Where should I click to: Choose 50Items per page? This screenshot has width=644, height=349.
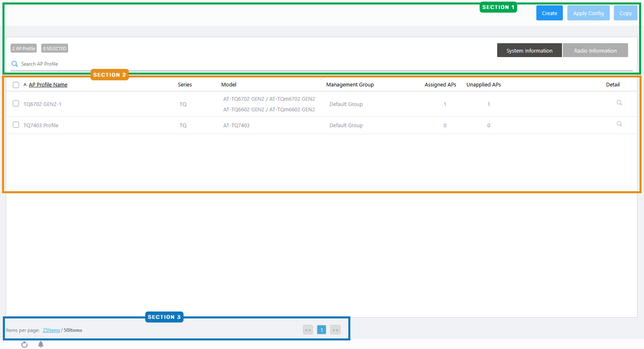(73, 330)
